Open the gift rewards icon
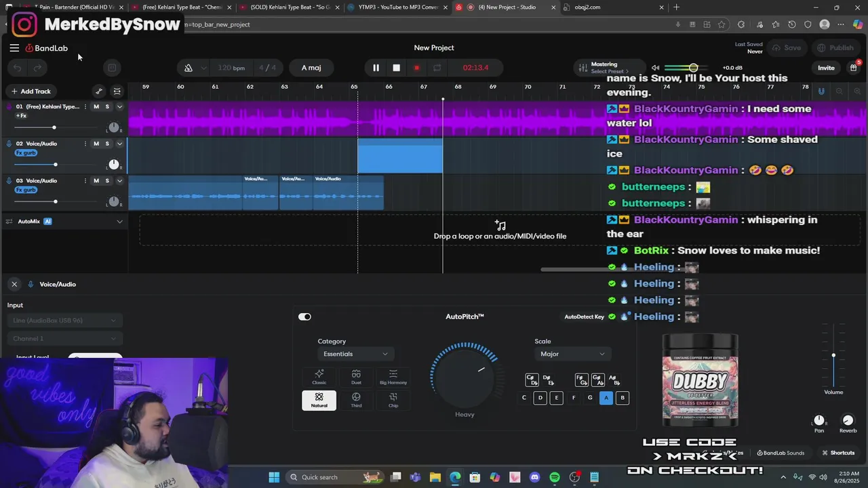868x488 pixels. (853, 68)
